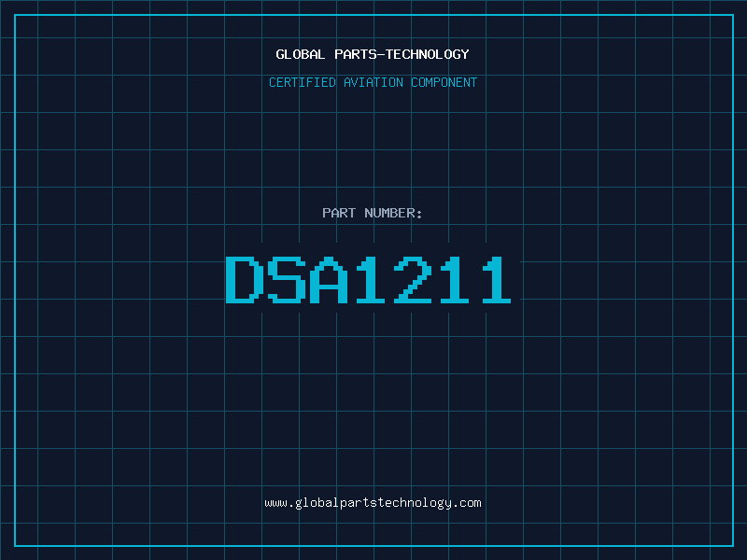Screen dimensions: 747x560
Task: Select the digit 1 directly after letter A
Action: point(371,279)
